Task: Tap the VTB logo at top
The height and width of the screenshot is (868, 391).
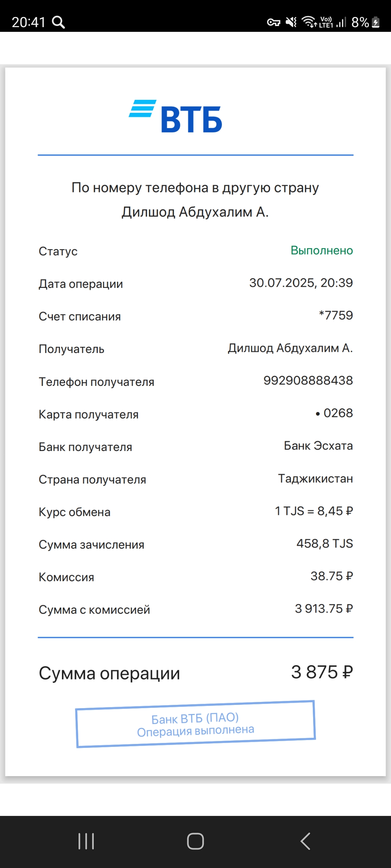Action: click(x=176, y=116)
